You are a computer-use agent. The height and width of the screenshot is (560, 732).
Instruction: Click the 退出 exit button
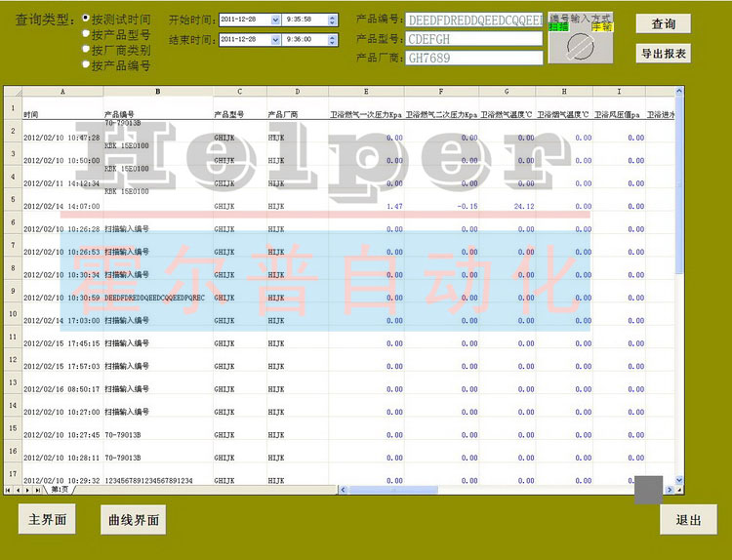click(689, 519)
